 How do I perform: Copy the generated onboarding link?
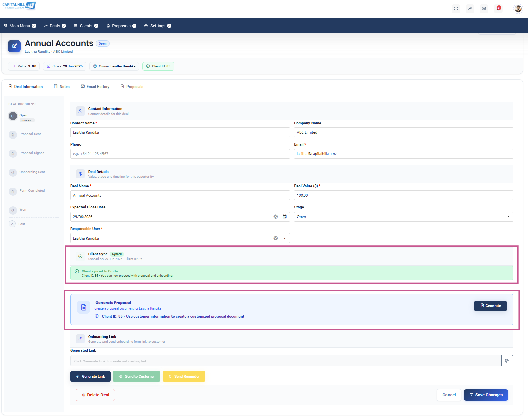(x=507, y=361)
